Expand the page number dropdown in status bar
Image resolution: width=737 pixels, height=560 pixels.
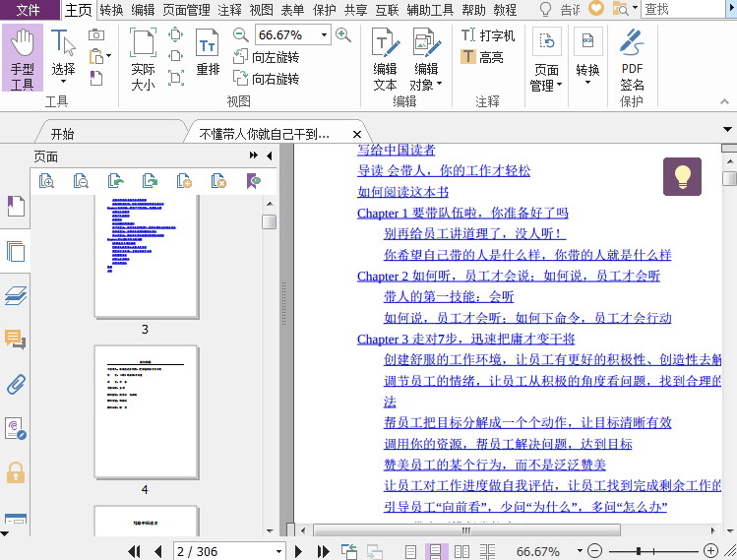[x=278, y=551]
